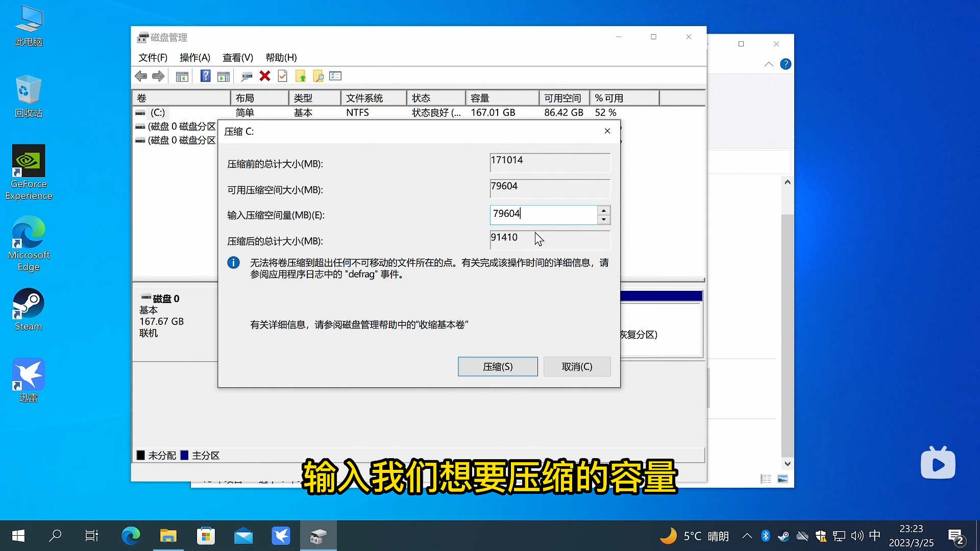Open File Explorer from the taskbar
This screenshot has height=551, width=980.
tap(168, 536)
